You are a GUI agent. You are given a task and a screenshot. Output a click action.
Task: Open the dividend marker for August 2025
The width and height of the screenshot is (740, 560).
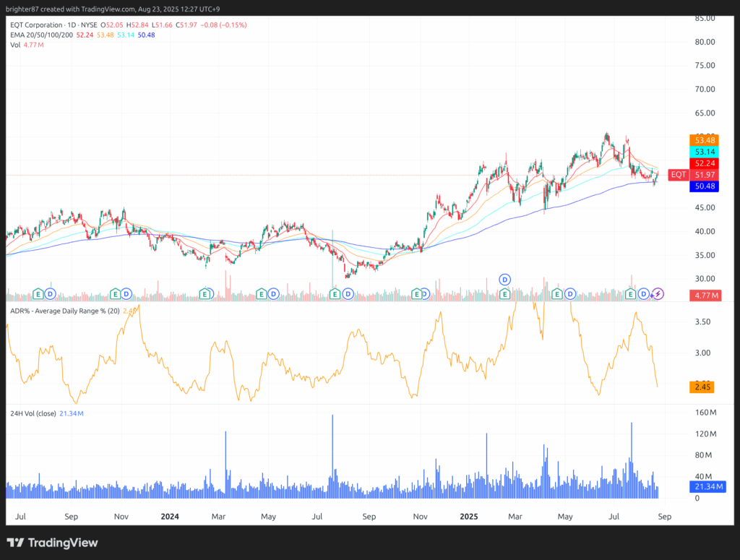[643, 294]
